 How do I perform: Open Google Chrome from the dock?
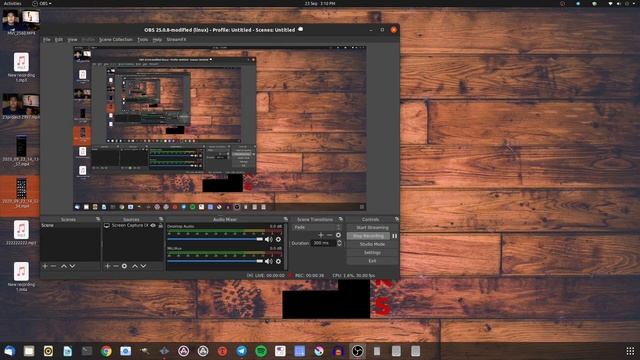tap(106, 351)
